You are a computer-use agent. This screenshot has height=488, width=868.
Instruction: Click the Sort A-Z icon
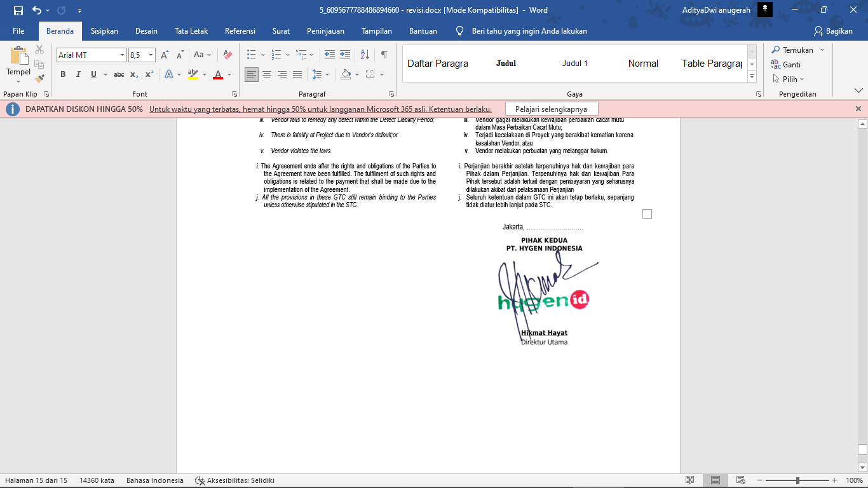(365, 55)
